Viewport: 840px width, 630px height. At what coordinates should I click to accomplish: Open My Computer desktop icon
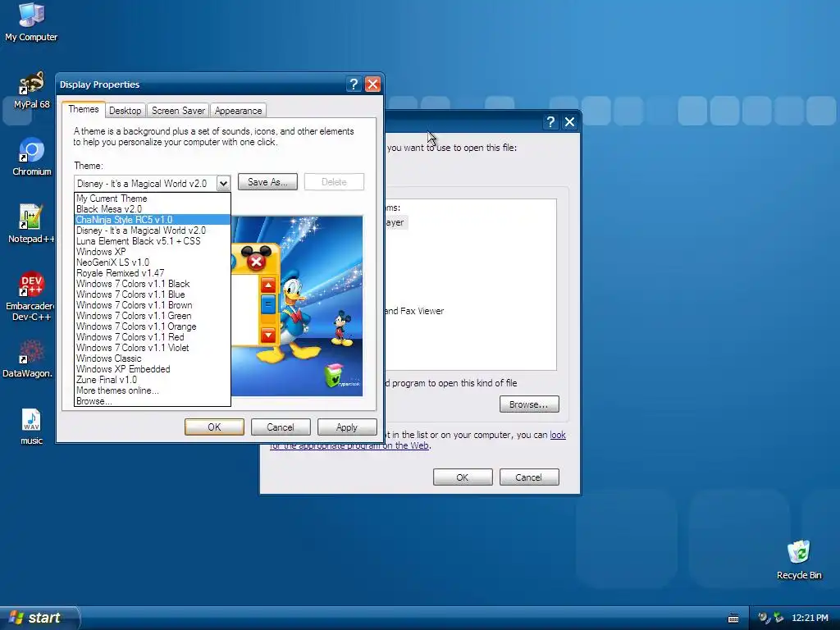pos(31,21)
